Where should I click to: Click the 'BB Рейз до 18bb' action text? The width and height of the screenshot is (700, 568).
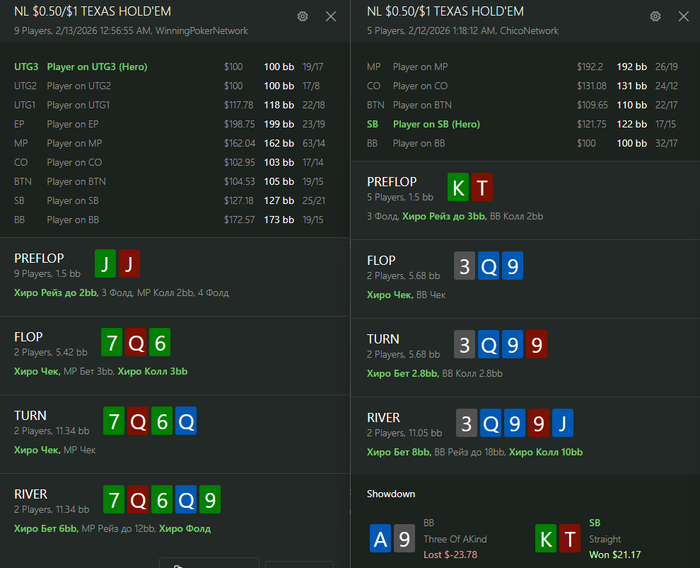click(x=469, y=452)
